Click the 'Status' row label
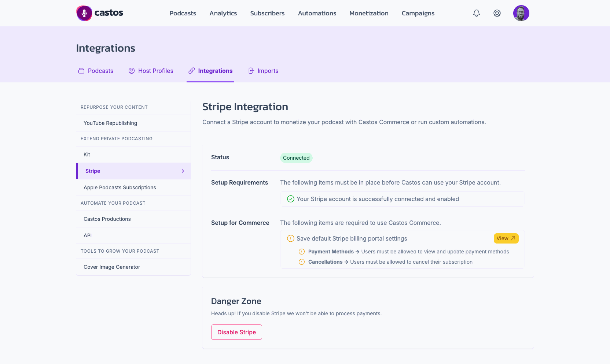Image resolution: width=610 pixels, height=364 pixels. 220,157
